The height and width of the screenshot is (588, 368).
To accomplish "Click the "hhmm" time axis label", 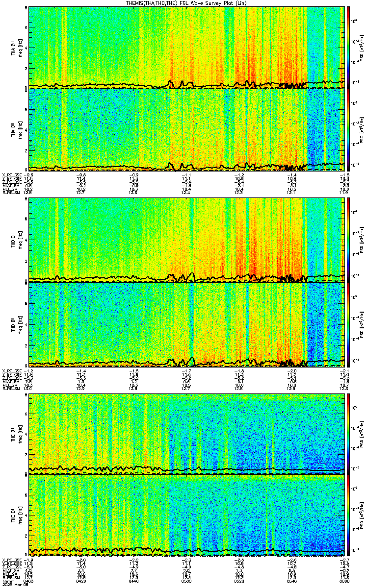I will click(7, 581).
